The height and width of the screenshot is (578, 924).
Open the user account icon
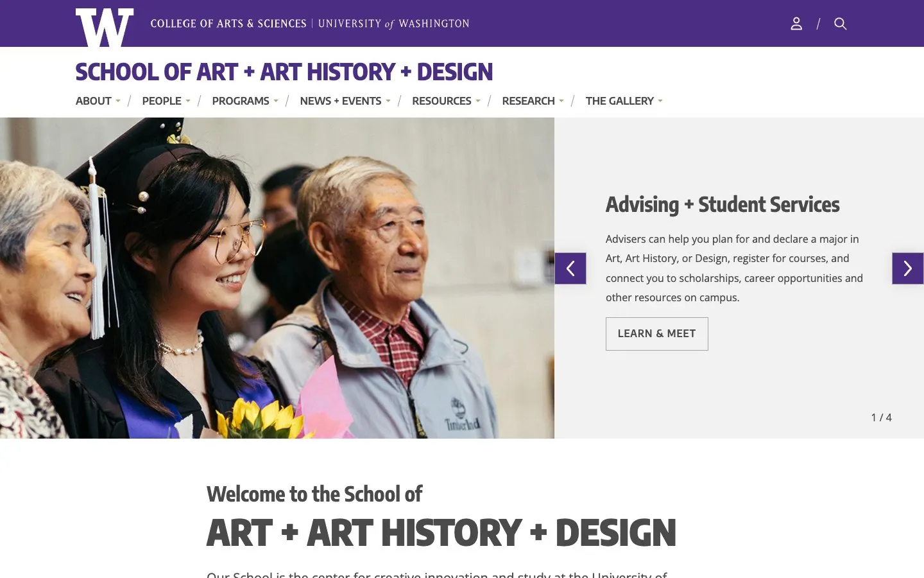(796, 24)
